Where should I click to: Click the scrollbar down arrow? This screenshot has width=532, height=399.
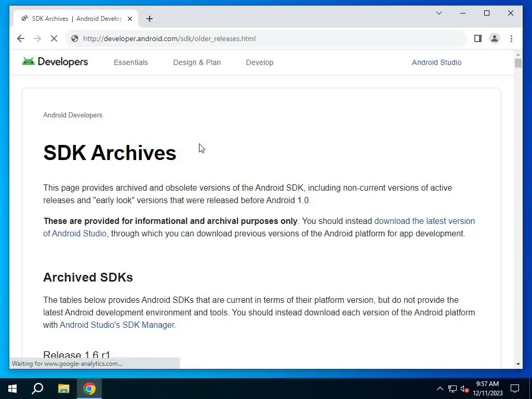point(518,364)
